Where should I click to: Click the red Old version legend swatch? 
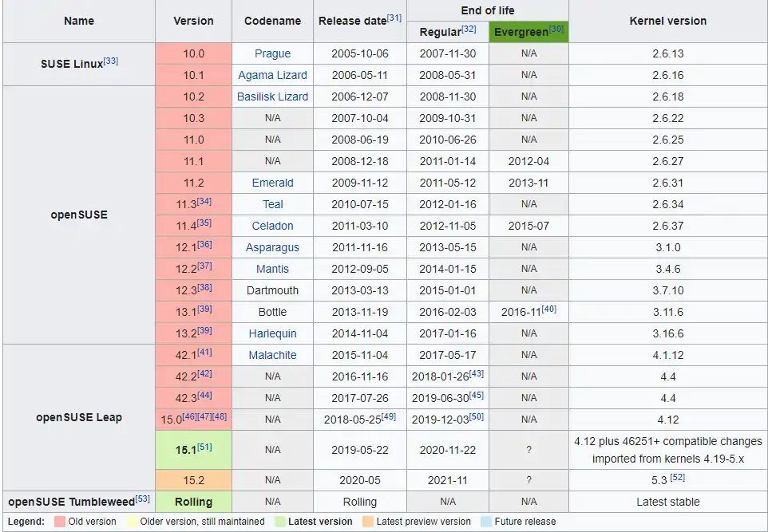point(60,522)
